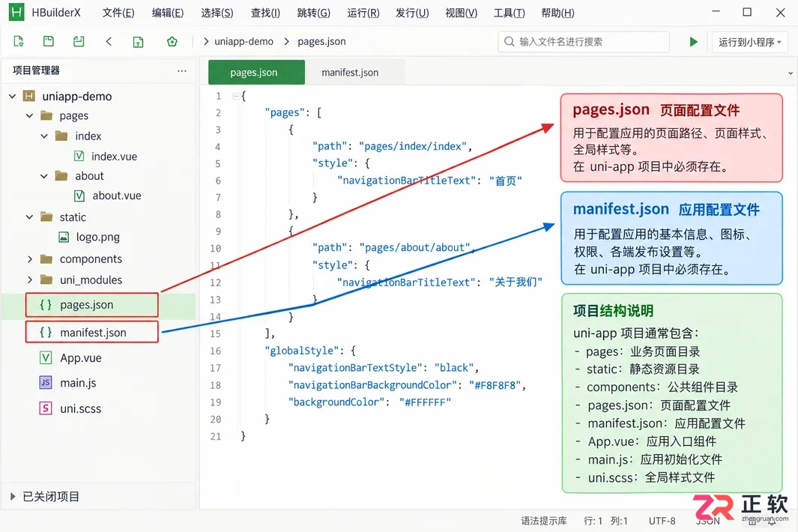
Task: Click the green file bookmark toolbar icon
Action: pos(138,42)
